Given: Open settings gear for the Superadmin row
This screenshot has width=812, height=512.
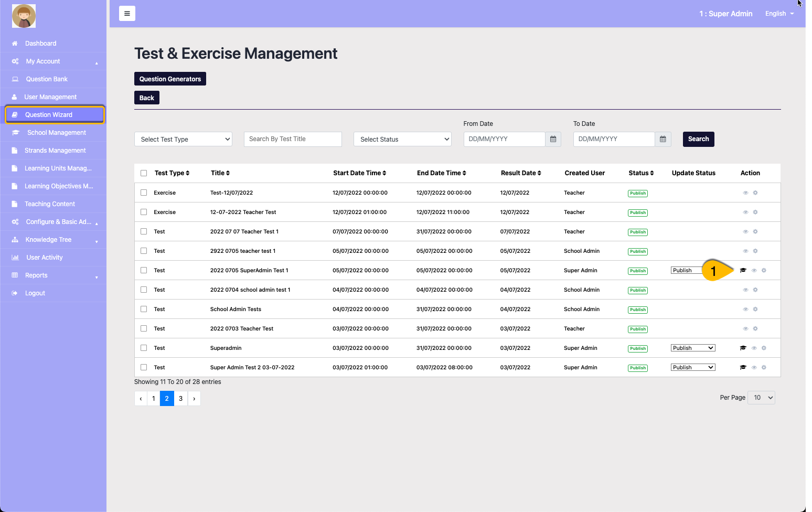Looking at the screenshot, I should click(764, 348).
